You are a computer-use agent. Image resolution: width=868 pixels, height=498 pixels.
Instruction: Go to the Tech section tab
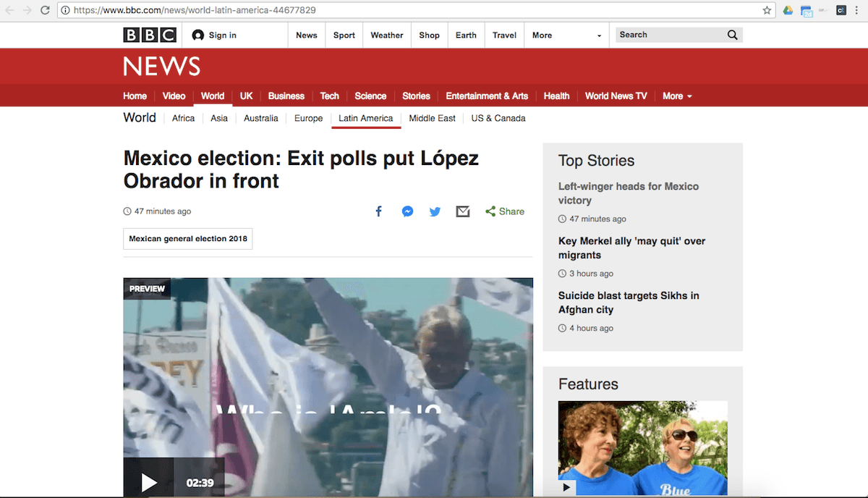click(x=329, y=96)
